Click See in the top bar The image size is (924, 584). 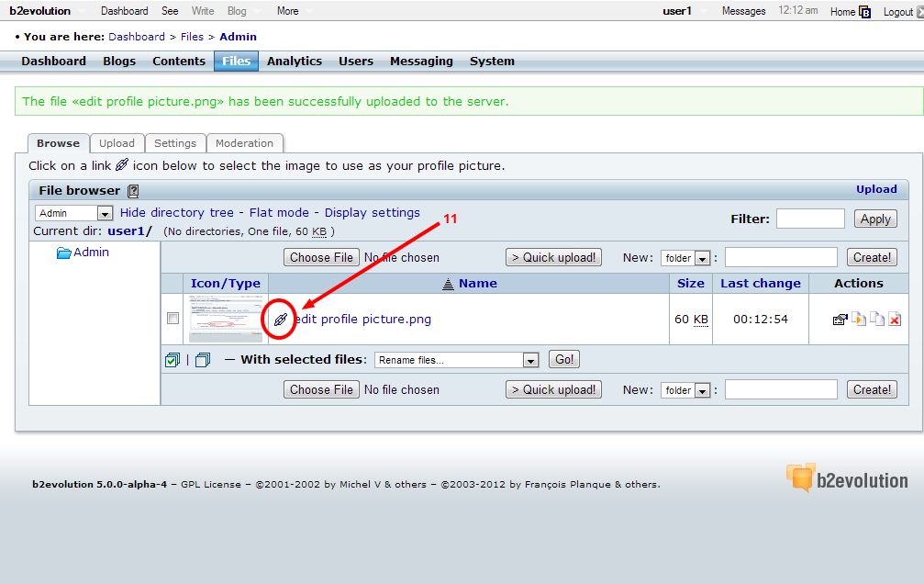(x=170, y=11)
